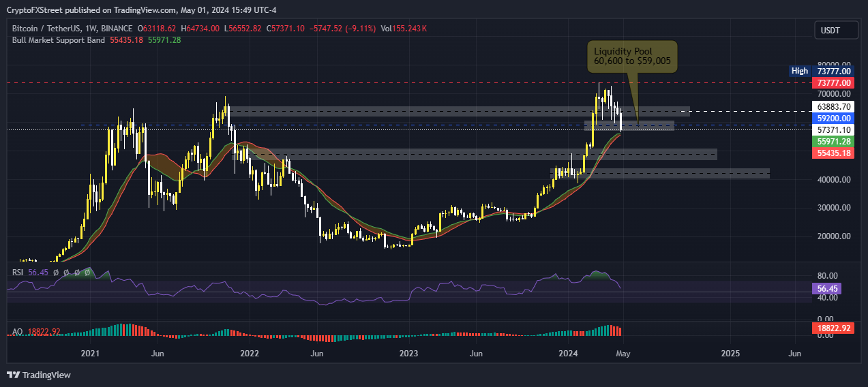Click the purple 56.45 RSI value tag
This screenshot has width=868, height=387.
pyautogui.click(x=826, y=288)
